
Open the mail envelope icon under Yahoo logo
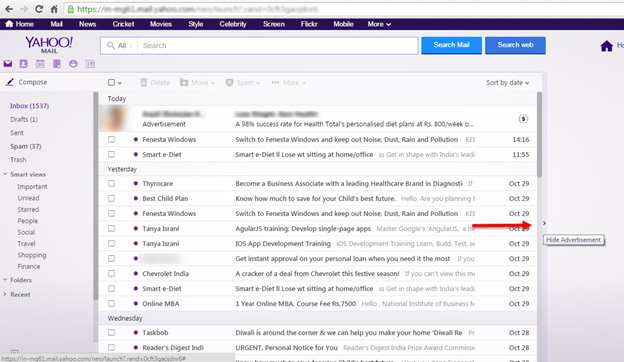(x=8, y=64)
